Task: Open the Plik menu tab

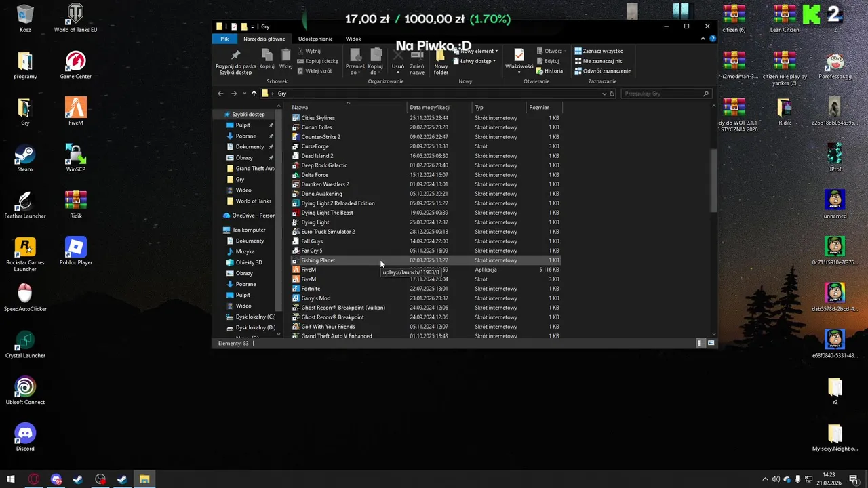Action: coord(224,39)
